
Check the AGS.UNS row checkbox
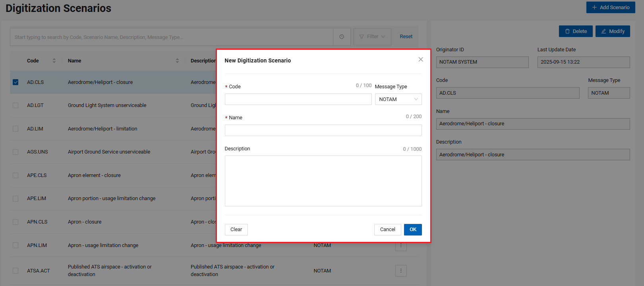point(15,152)
